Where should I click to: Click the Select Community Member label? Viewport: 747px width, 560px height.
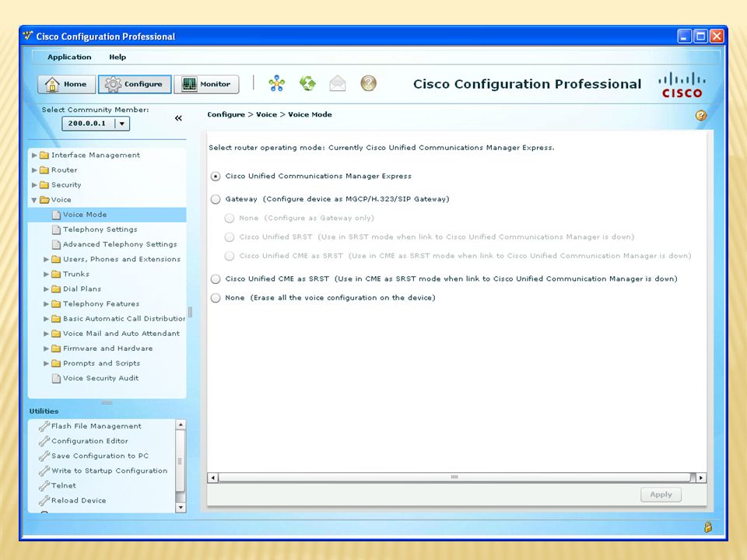(95, 110)
